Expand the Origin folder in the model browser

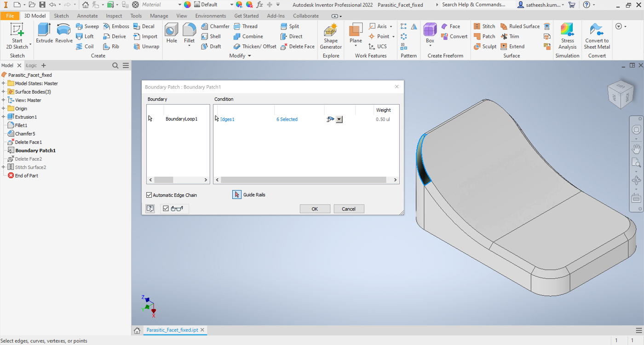click(4, 108)
